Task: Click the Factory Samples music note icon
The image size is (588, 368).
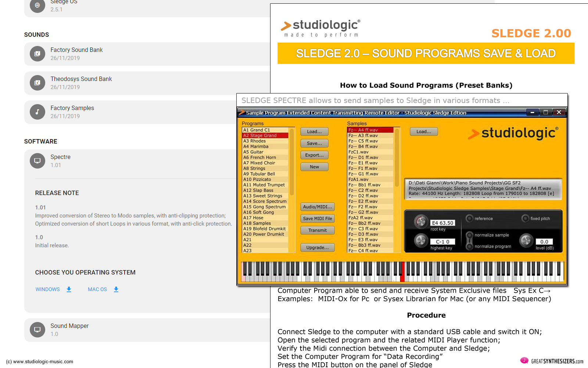Action: pos(37,112)
